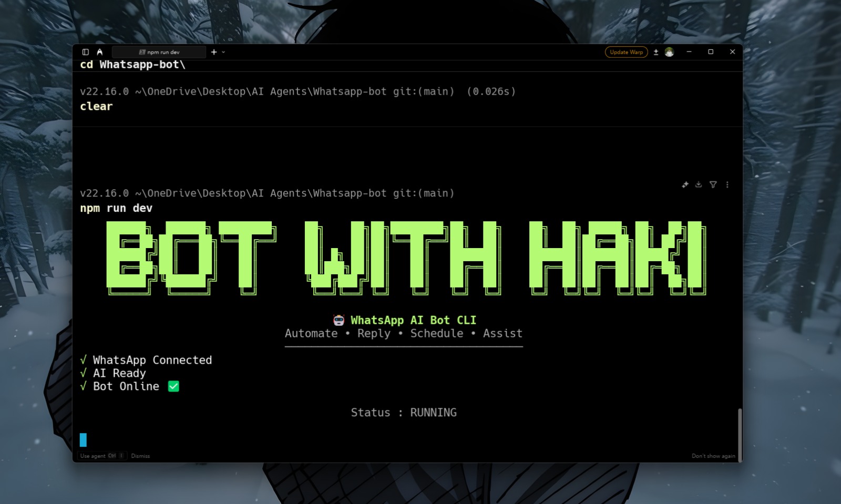Add a new terminal tab
Viewport: 841px width, 504px height.
tap(214, 52)
